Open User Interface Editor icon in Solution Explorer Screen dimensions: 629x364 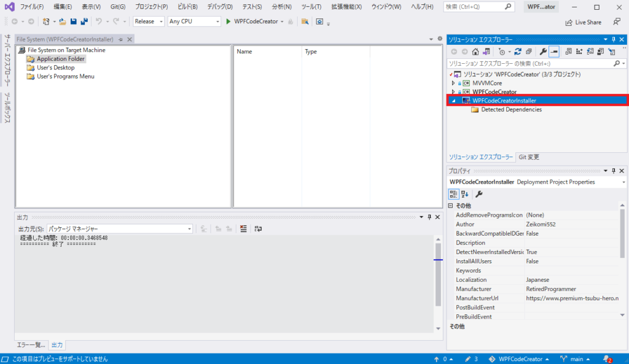601,52
